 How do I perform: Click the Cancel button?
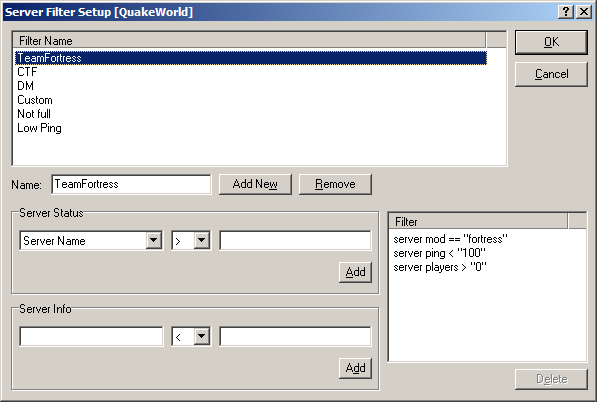551,74
